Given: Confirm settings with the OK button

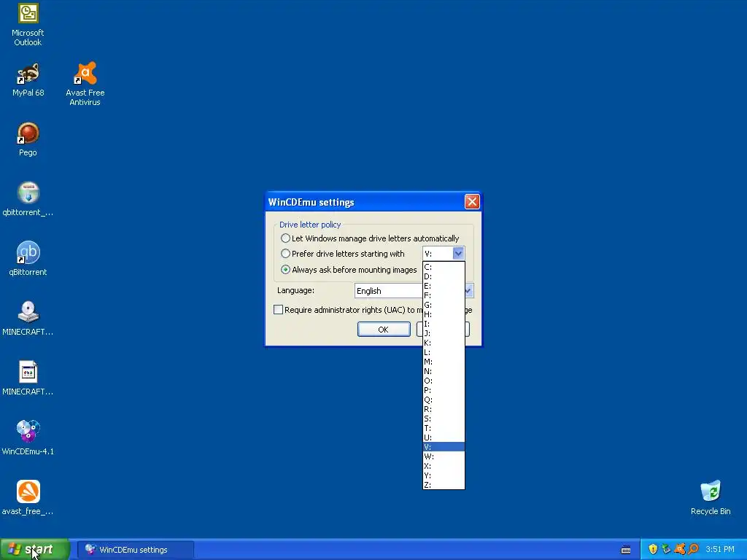Looking at the screenshot, I should [384, 329].
